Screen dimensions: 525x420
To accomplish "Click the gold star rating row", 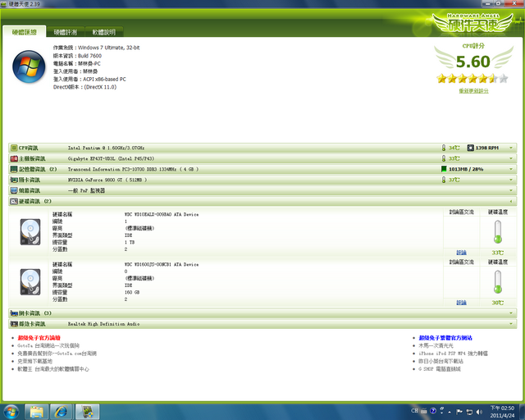I will (472, 79).
